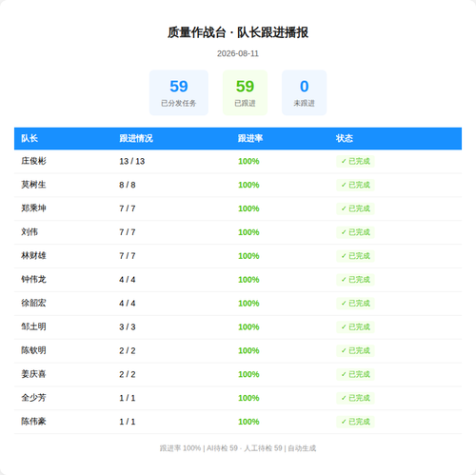Select team leader name 姜庆喜
This screenshot has height=475, width=476.
click(x=33, y=374)
